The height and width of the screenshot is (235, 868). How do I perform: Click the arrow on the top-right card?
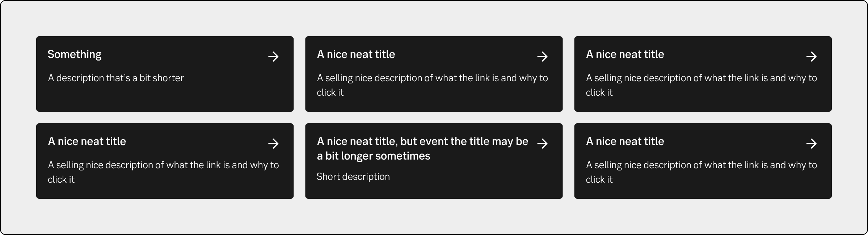[x=811, y=57]
